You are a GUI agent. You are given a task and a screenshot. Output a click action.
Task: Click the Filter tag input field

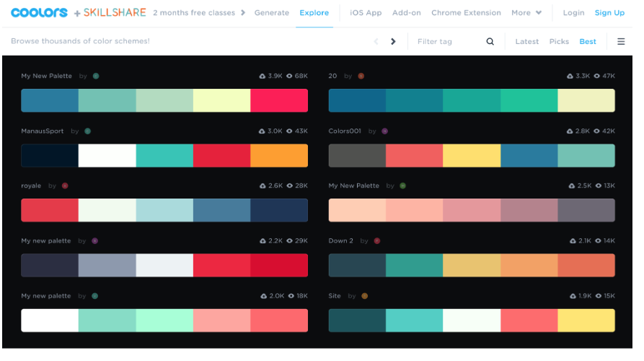point(447,42)
